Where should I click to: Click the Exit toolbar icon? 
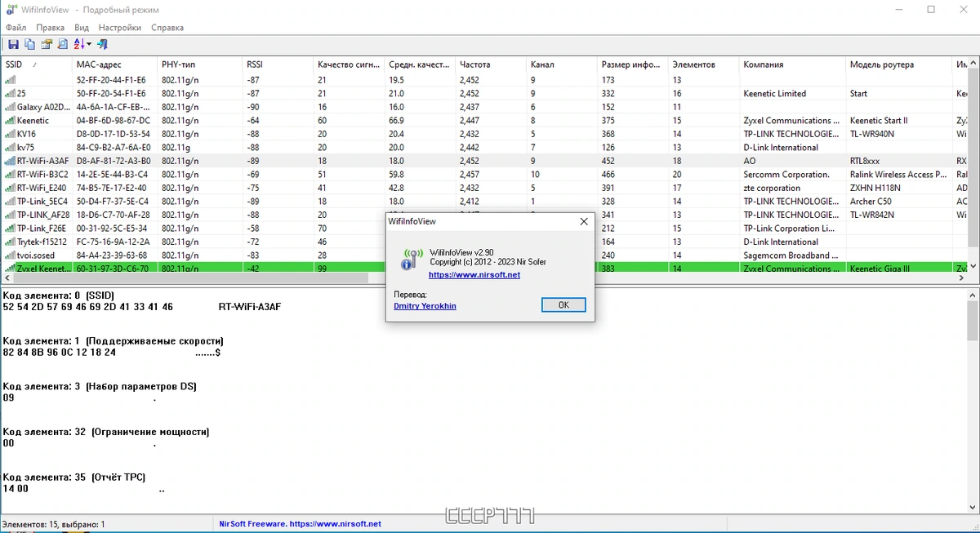[102, 44]
